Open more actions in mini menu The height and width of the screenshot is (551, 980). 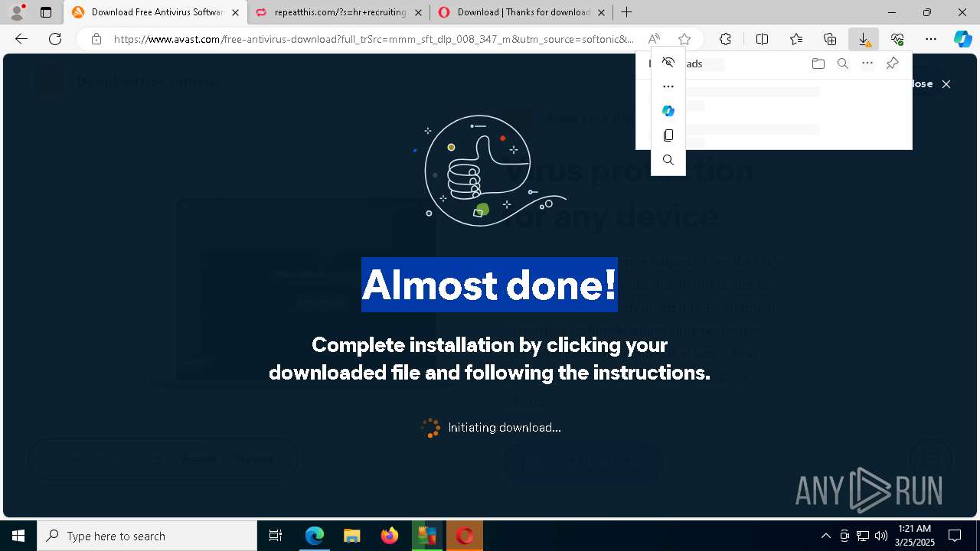(668, 86)
